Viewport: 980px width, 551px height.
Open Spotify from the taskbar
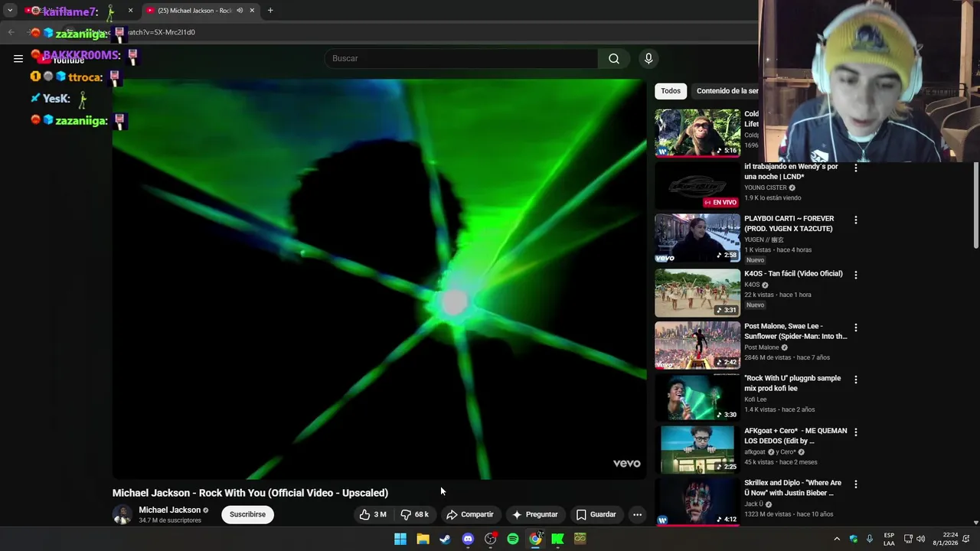pos(513,539)
